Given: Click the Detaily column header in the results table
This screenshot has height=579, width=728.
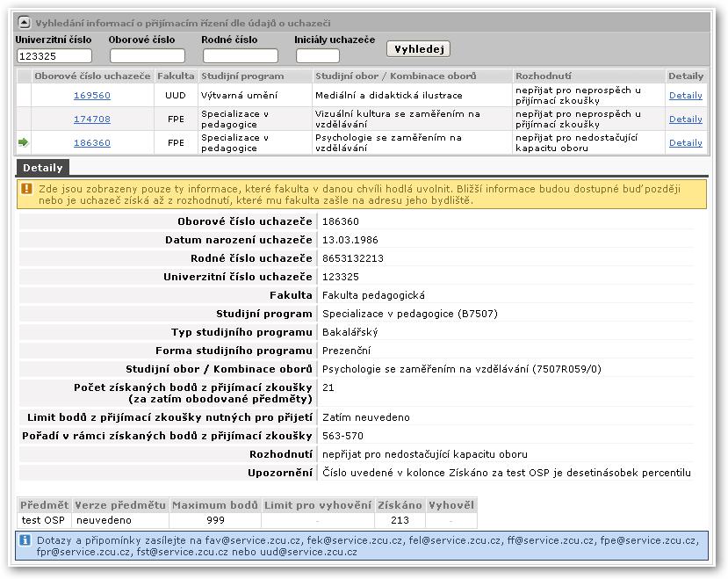Looking at the screenshot, I should click(x=686, y=76).
